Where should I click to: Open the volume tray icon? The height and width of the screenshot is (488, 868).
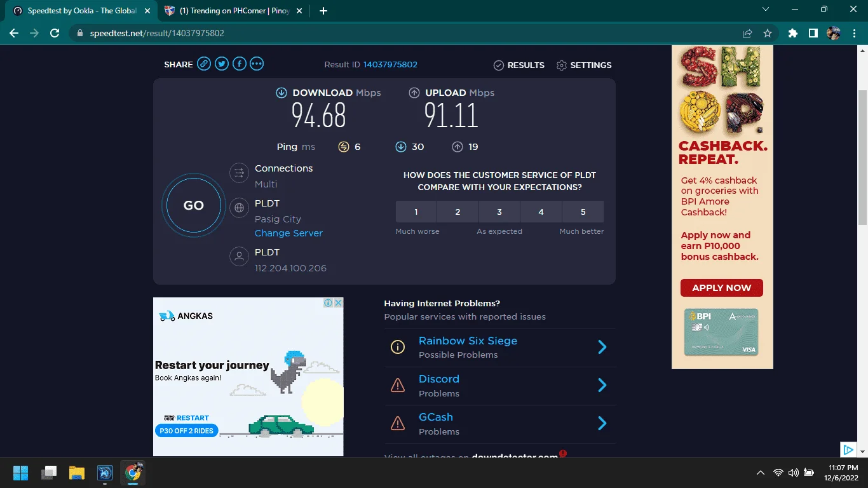tap(793, 473)
